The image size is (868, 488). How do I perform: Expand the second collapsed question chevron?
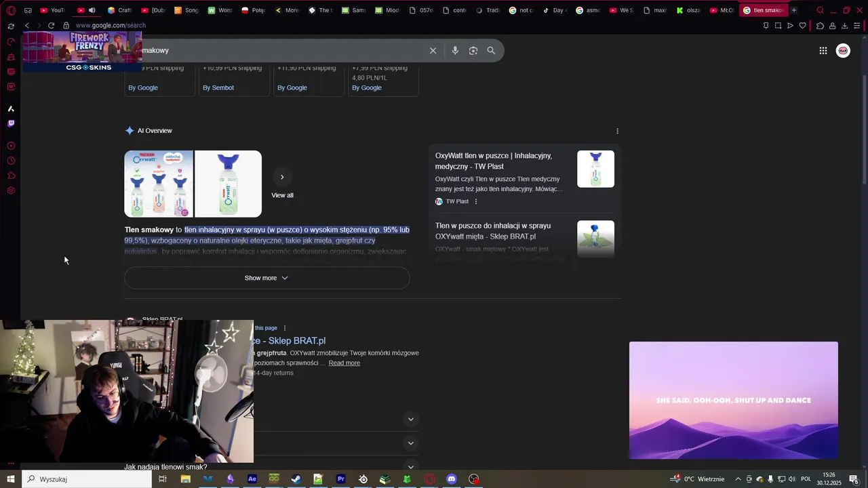coord(410,443)
